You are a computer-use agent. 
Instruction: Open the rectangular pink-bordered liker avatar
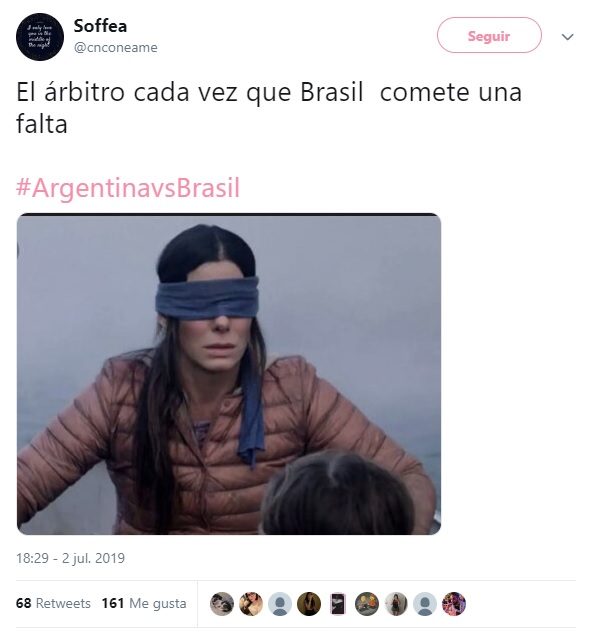[338, 603]
